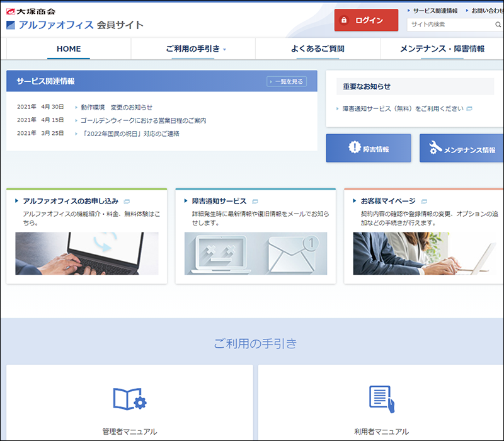Viewport: 504px width, 441px height.
Task: Click the 一覧を見る button
Action: tap(287, 82)
